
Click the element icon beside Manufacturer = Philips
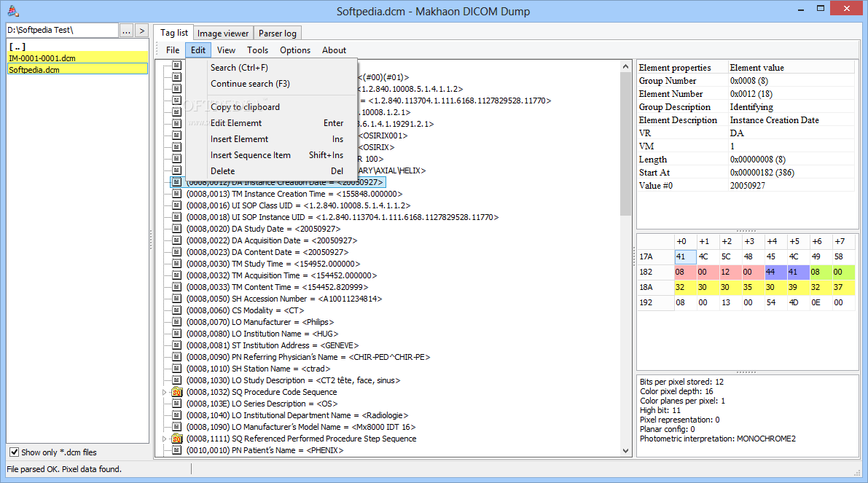click(176, 321)
